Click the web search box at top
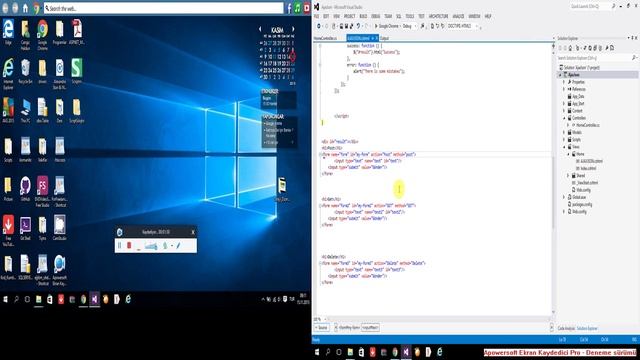 coord(163,8)
